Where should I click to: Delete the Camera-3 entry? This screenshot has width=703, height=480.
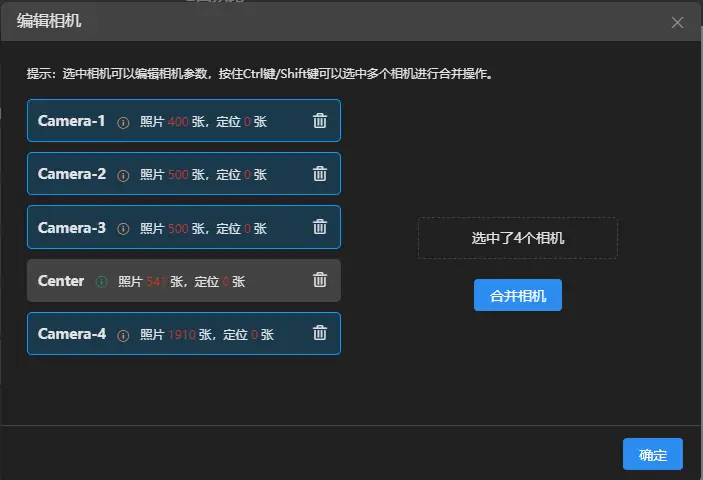click(x=320, y=227)
